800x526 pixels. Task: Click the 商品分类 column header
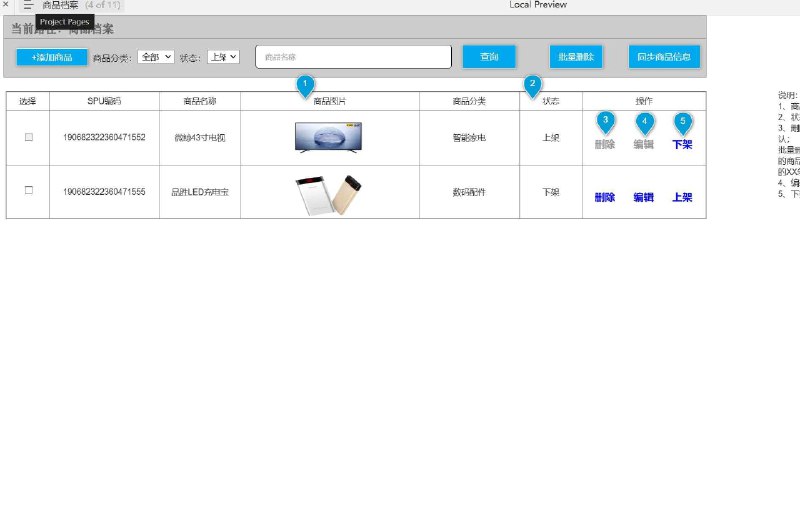tap(469, 101)
